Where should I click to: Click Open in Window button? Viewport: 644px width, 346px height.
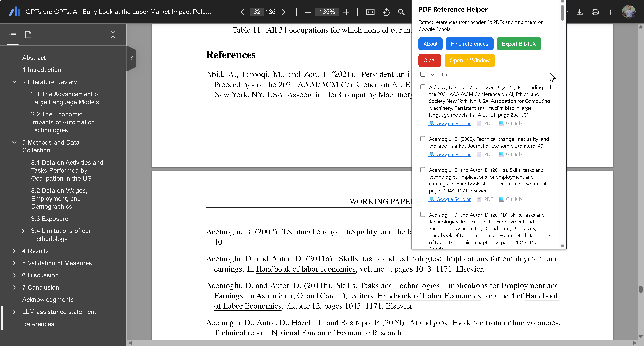[470, 61]
